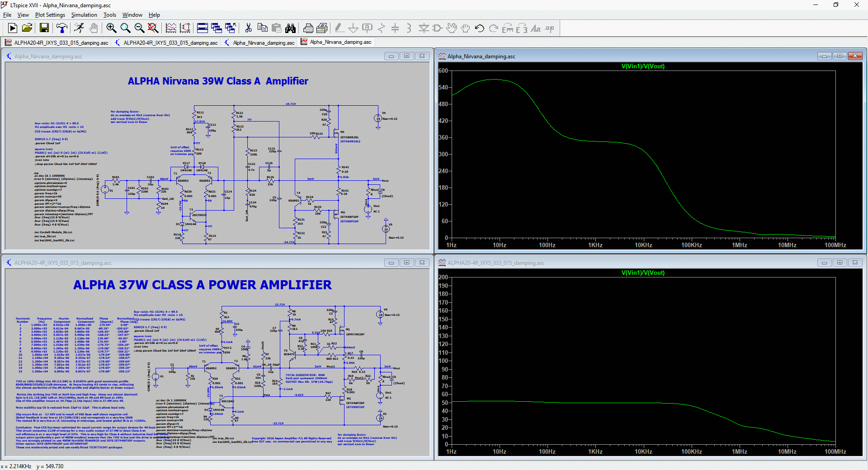The height and width of the screenshot is (470, 868).
Task: Maximize the Alpha_Nirvana_damping schematic subwindow
Action: point(406,56)
